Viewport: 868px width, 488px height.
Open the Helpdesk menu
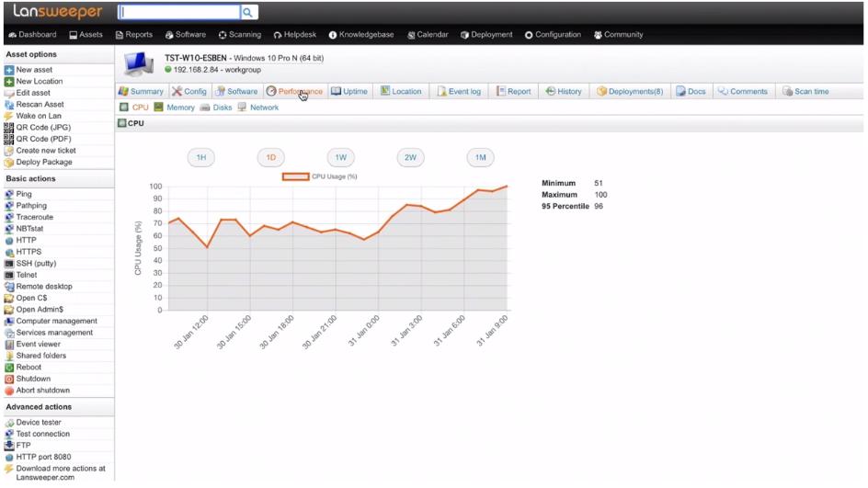point(294,34)
